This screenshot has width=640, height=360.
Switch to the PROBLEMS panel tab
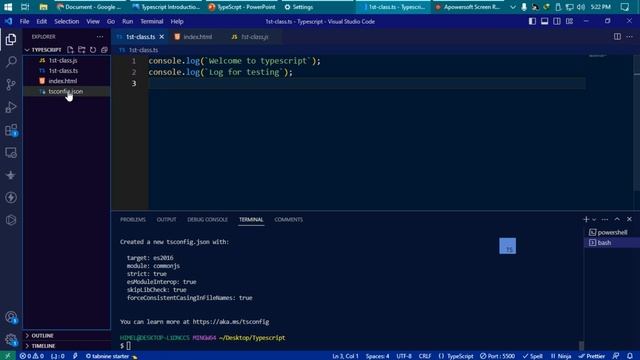pyautogui.click(x=133, y=220)
